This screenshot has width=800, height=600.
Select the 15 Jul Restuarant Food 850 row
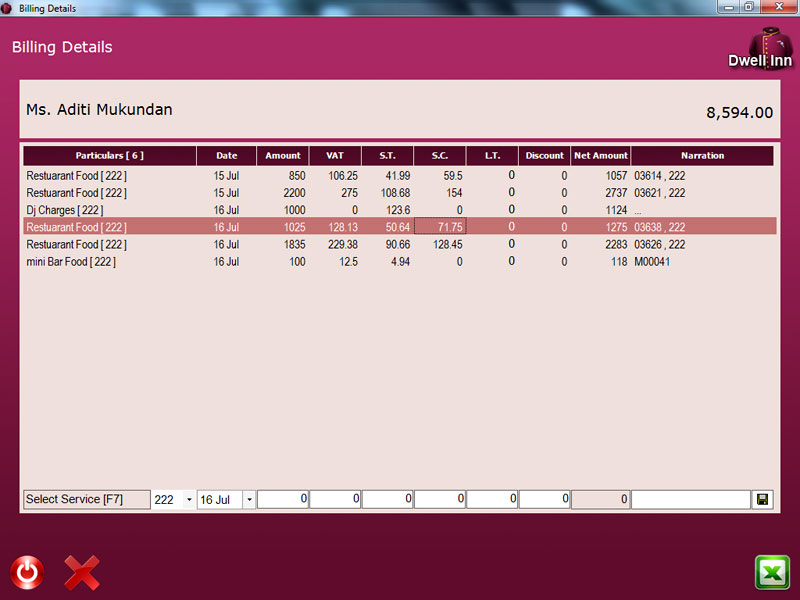(110, 176)
